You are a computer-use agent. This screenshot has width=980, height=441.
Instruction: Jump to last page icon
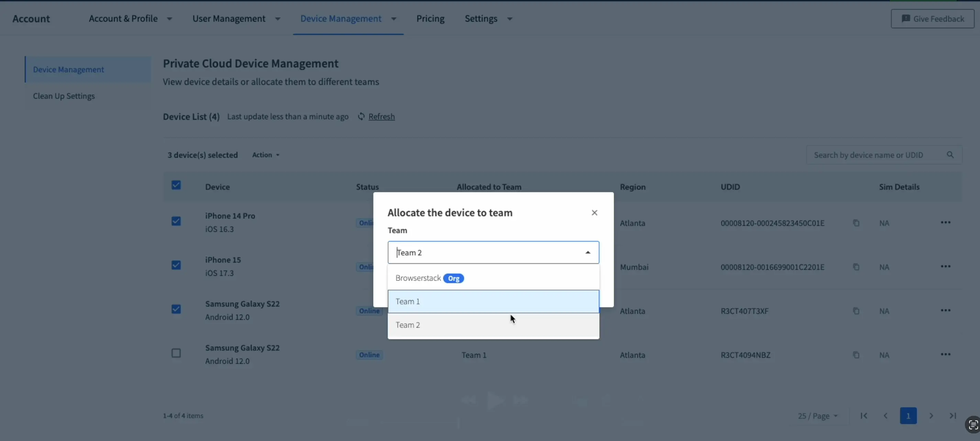tap(953, 416)
